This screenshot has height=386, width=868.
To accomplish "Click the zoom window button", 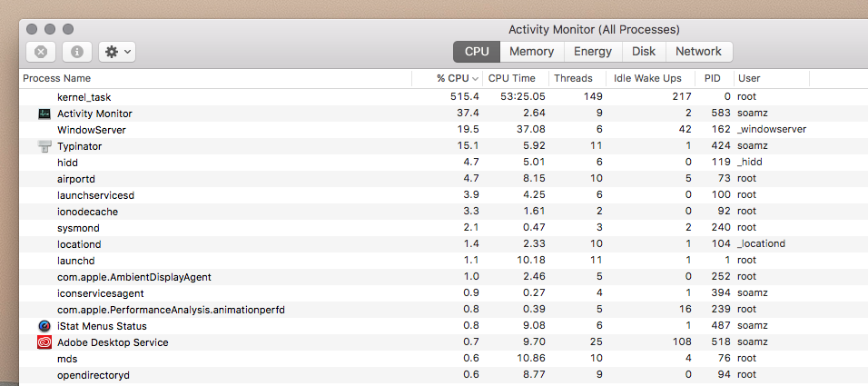I will tap(68, 29).
